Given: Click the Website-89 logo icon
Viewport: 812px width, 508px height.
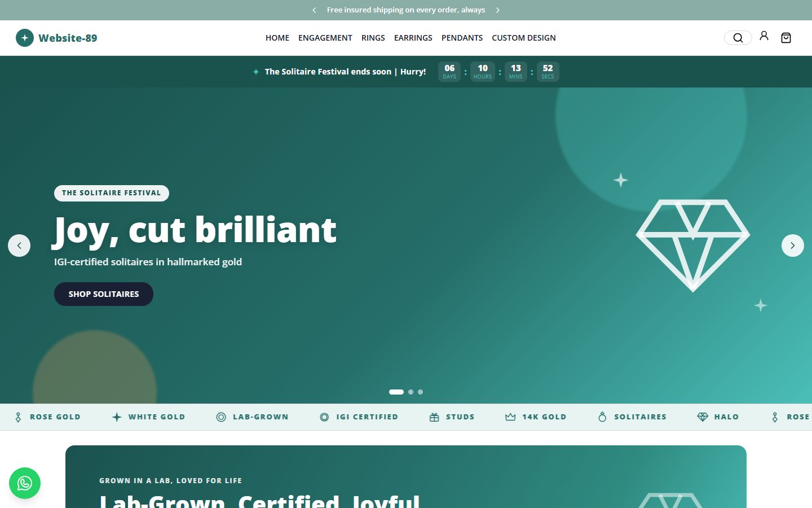Looking at the screenshot, I should click(25, 38).
